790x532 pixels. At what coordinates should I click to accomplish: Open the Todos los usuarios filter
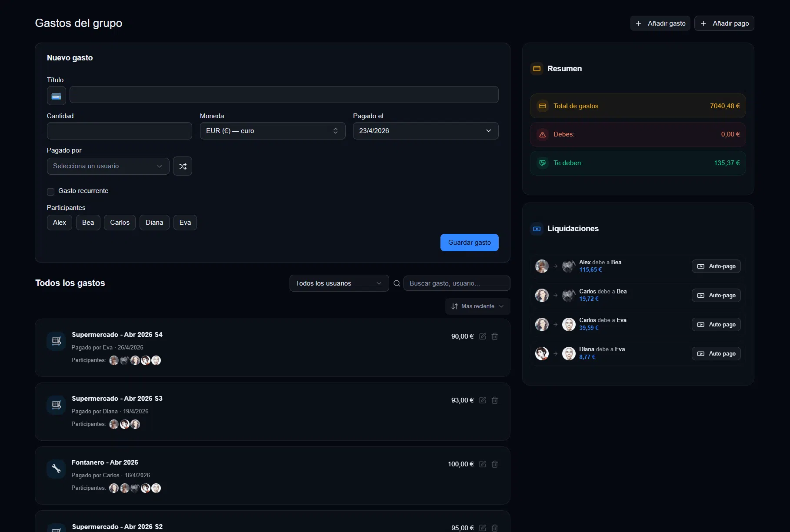pos(339,283)
